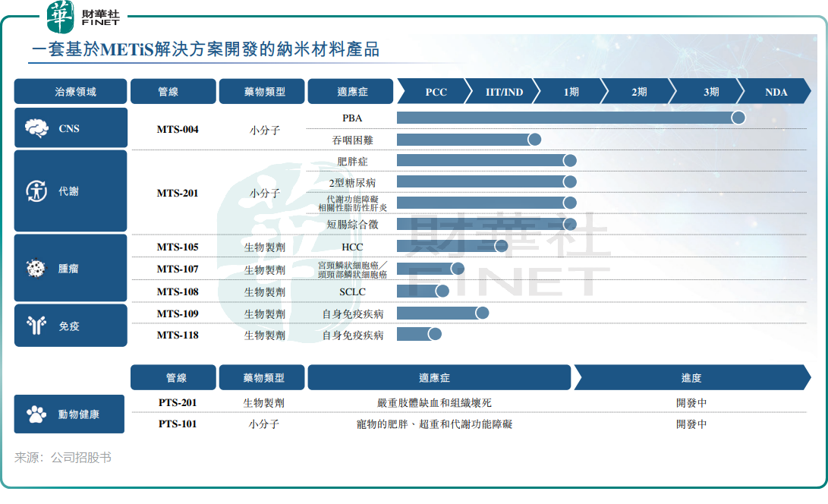Click the FINET logo at top left
Screen dimensions: 828x504
point(83,17)
